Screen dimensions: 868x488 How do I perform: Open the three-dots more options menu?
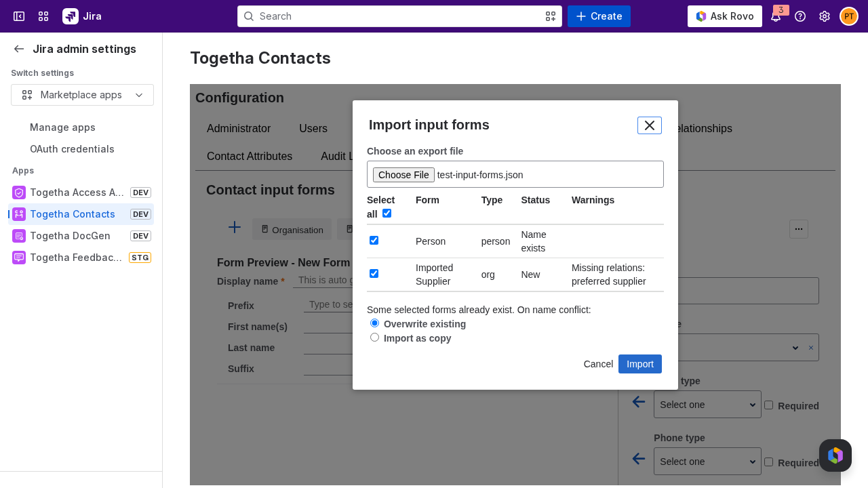(799, 229)
